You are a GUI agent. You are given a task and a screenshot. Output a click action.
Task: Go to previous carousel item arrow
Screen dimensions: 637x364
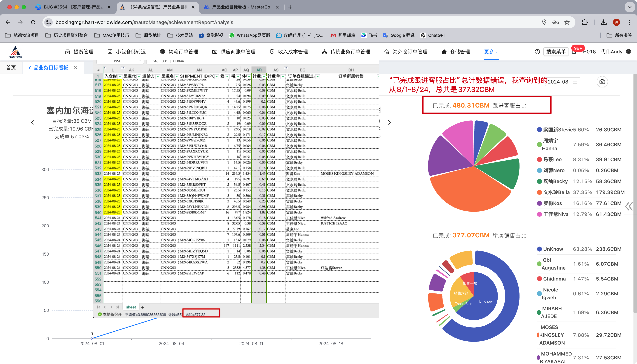click(x=33, y=123)
